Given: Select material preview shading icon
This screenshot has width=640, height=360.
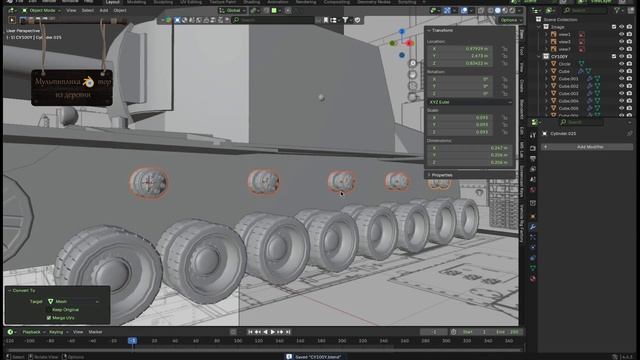Looking at the screenshot, I should [505, 10].
